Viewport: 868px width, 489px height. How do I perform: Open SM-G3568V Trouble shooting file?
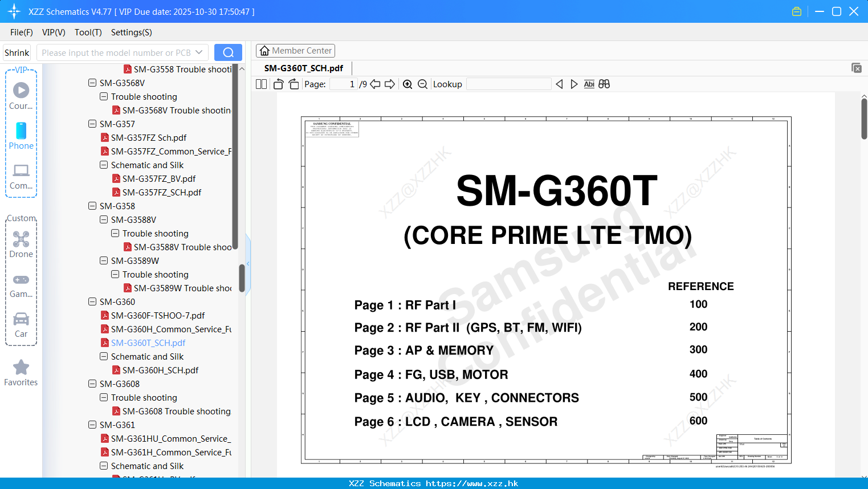pyautogui.click(x=177, y=110)
